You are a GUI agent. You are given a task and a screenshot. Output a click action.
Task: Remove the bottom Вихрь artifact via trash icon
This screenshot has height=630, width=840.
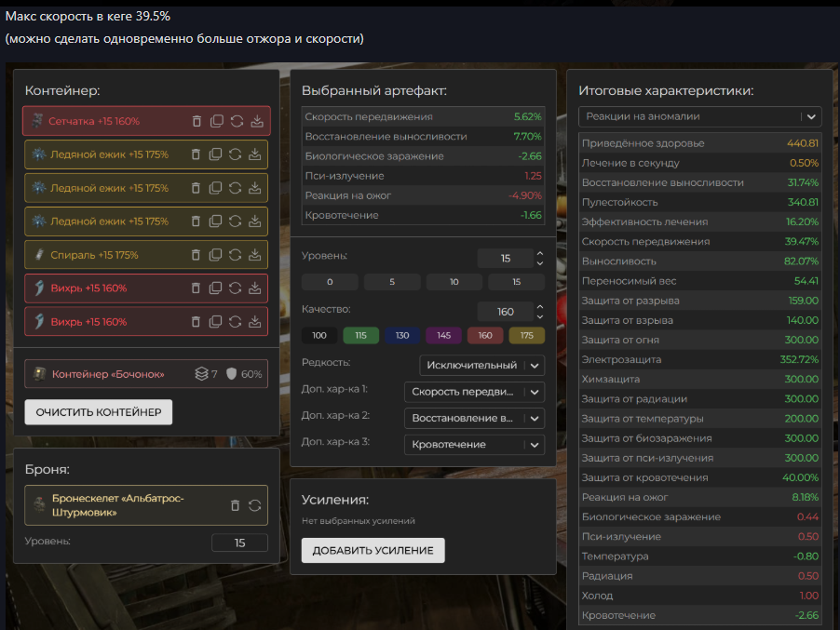[196, 322]
